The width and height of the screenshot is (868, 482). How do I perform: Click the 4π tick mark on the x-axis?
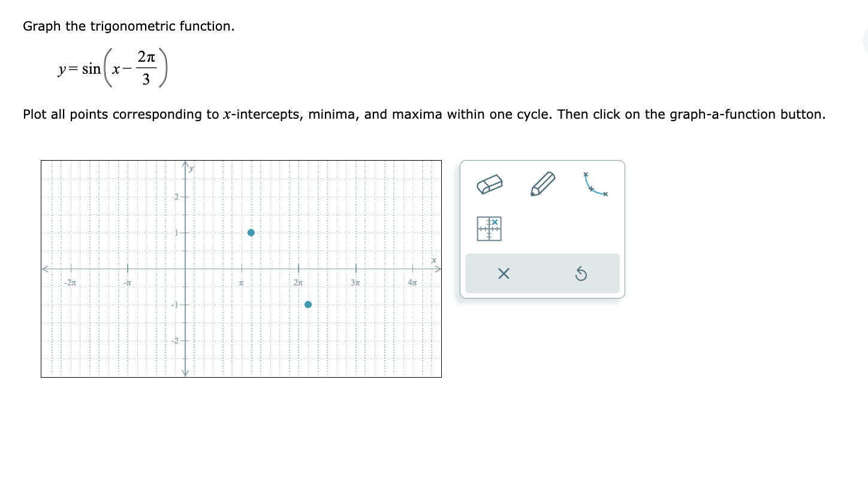pos(411,269)
